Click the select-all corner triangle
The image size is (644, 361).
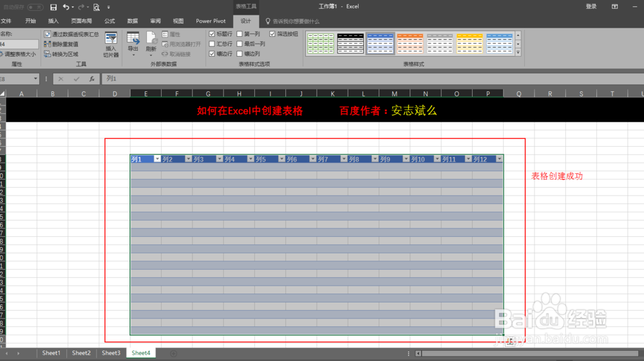pos(3,94)
